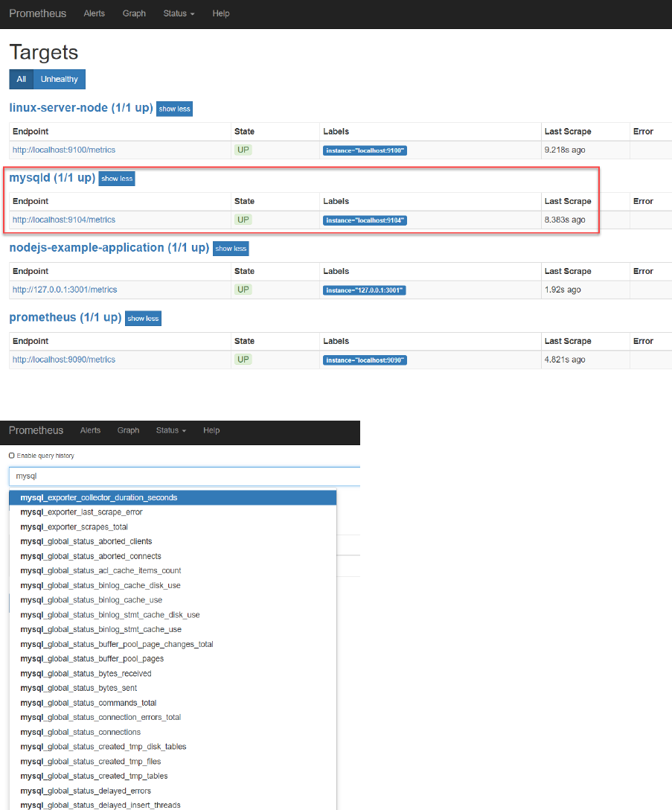Select mysql_global_status_buffer_pool_pages suggestion
The image size is (672, 810).
click(173, 659)
